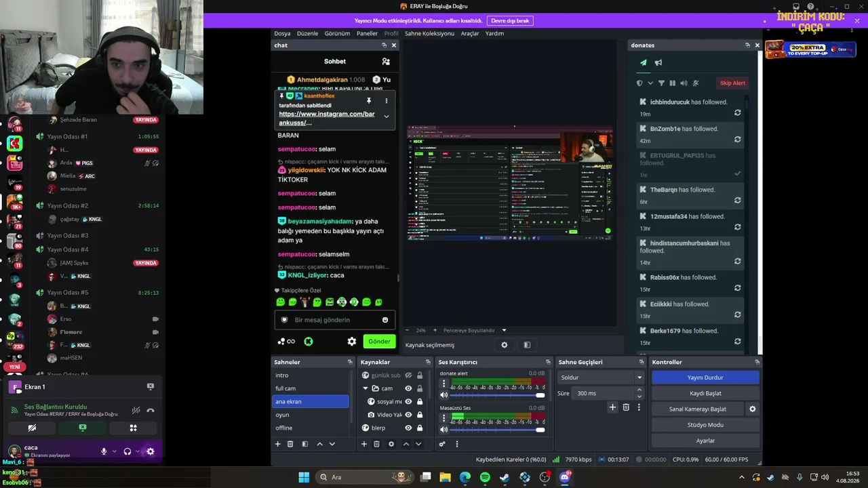
Task: Open advanced audio properties in Ses Karıştırıcı
Action: click(x=442, y=444)
